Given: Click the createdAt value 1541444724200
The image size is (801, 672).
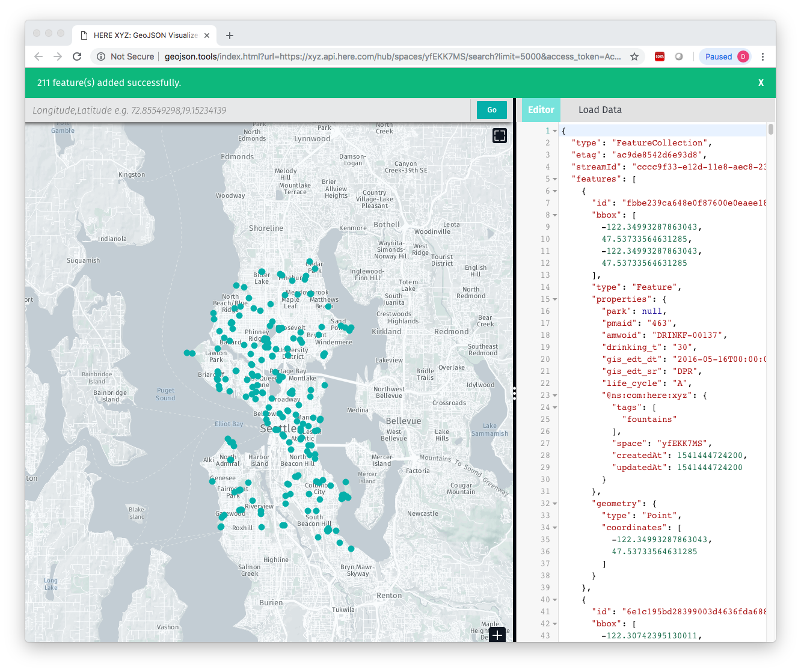Looking at the screenshot, I should 710,456.
